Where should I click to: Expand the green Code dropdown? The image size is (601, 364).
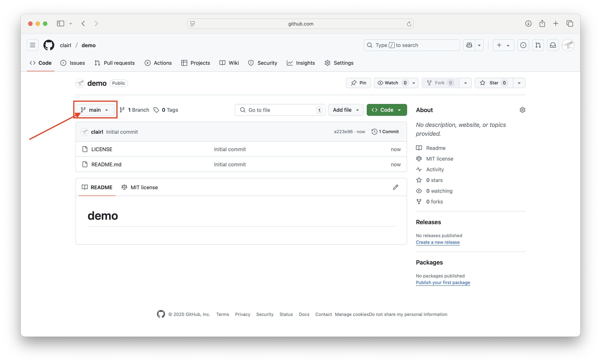(387, 110)
